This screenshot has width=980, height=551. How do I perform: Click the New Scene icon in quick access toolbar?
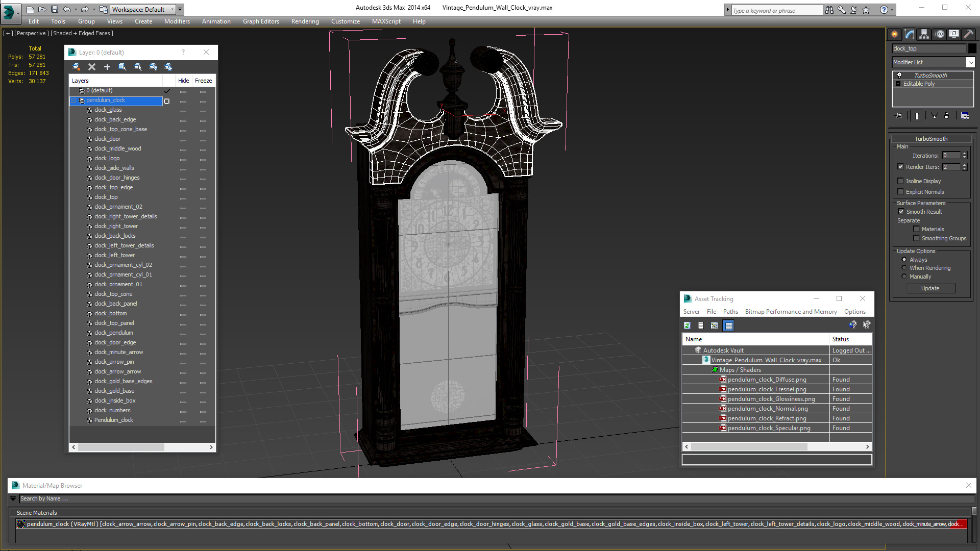(x=30, y=9)
